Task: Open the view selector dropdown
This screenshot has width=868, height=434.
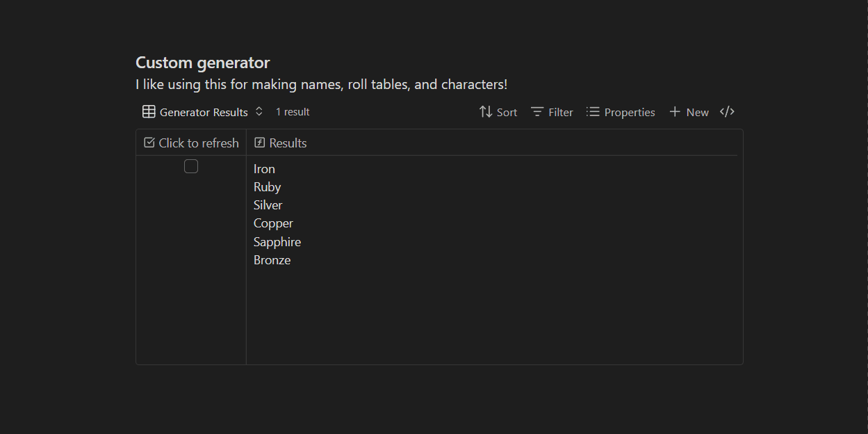Action: coord(203,111)
